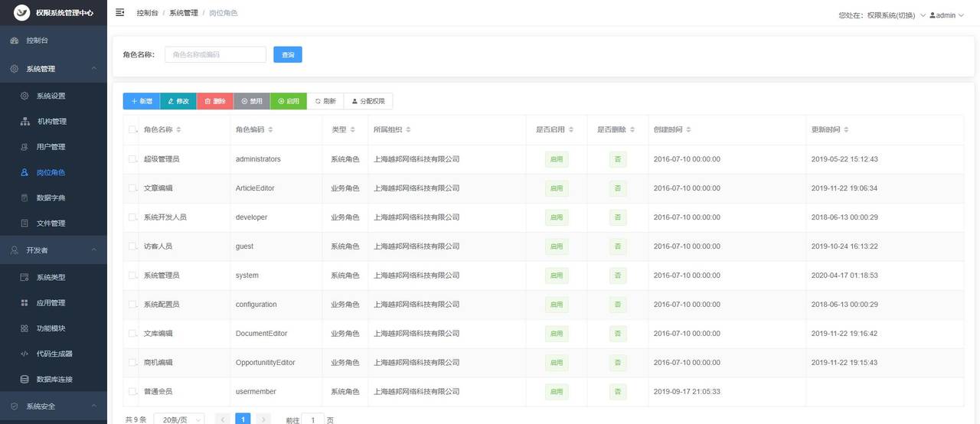
Task: Click the 分配权限 button
Action: 368,101
